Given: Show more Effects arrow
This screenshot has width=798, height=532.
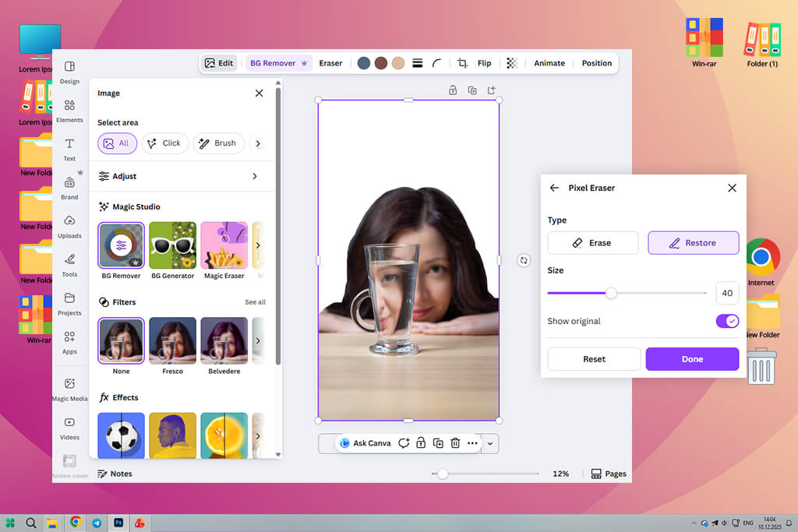Looking at the screenshot, I should [258, 436].
